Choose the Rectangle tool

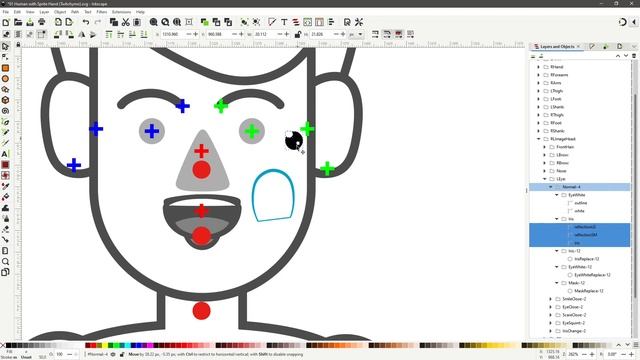[x=5, y=68]
